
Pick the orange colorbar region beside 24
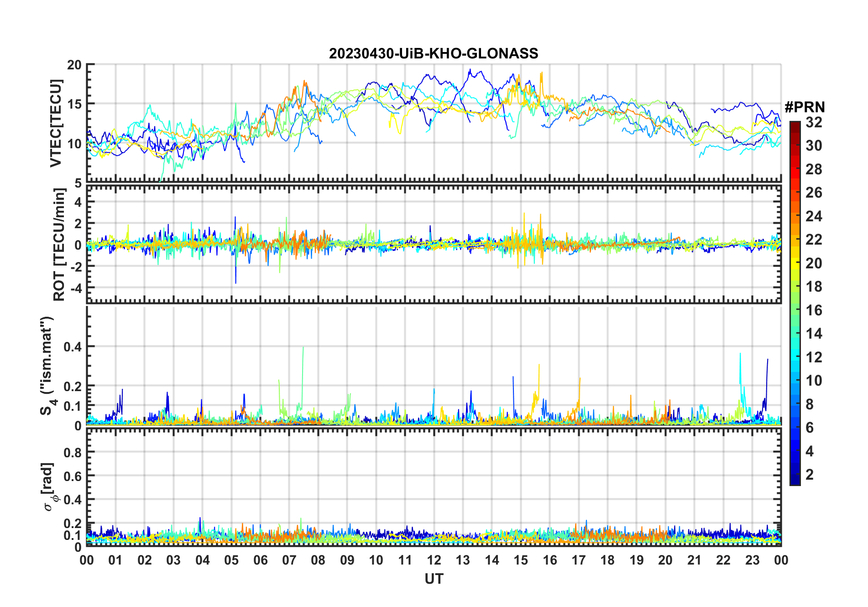(795, 216)
